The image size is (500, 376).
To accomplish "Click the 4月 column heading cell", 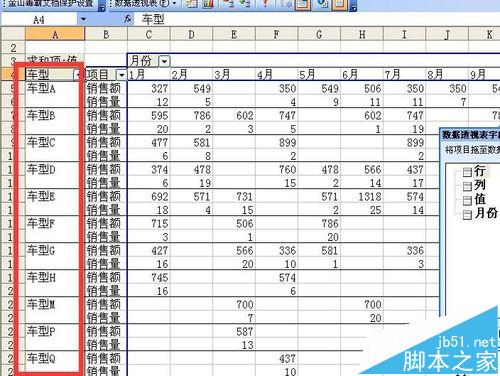I will pos(276,74).
